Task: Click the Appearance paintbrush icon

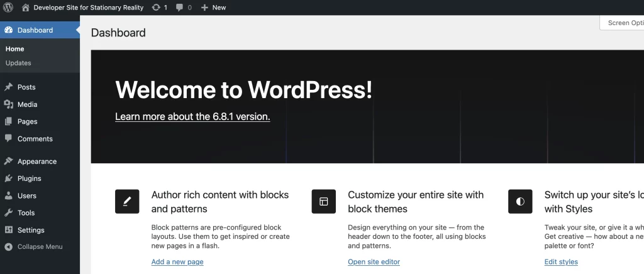Action: pos(8,162)
